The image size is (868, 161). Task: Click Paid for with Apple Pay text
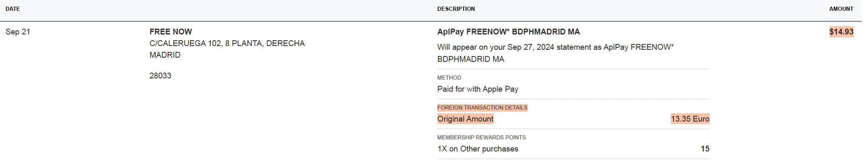(478, 89)
